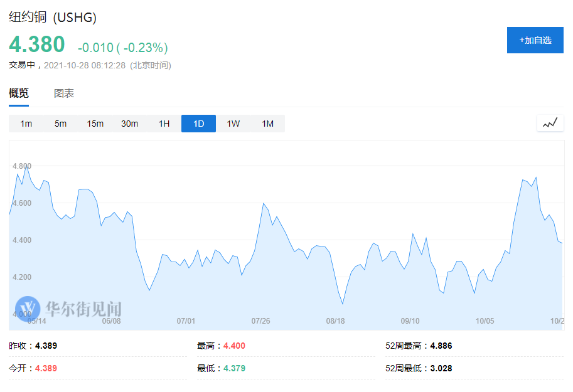This screenshot has width=573, height=392.
Task: Choose the 30m chart interval
Action: click(130, 124)
